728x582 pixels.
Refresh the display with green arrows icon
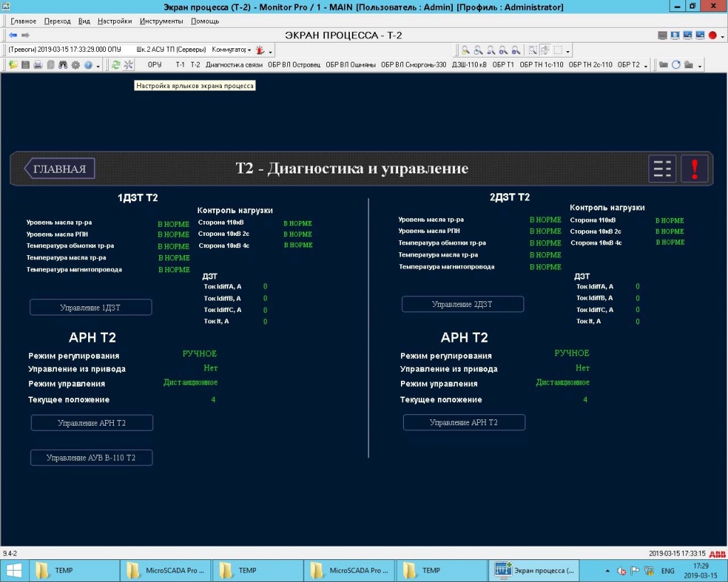(117, 64)
